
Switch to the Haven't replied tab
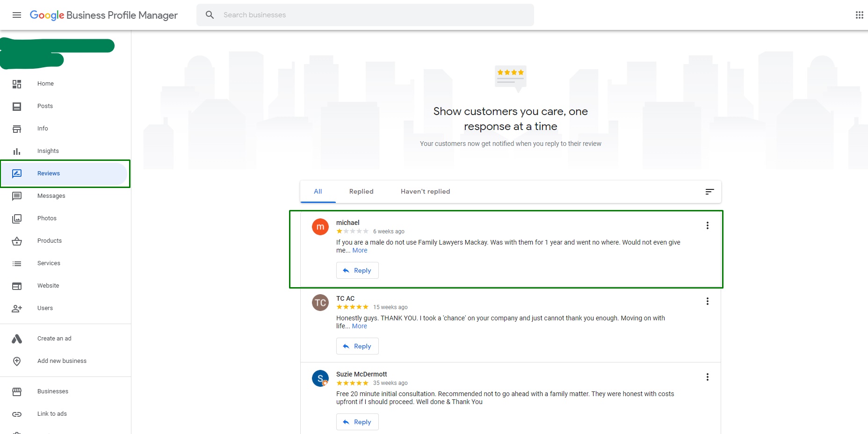(425, 191)
